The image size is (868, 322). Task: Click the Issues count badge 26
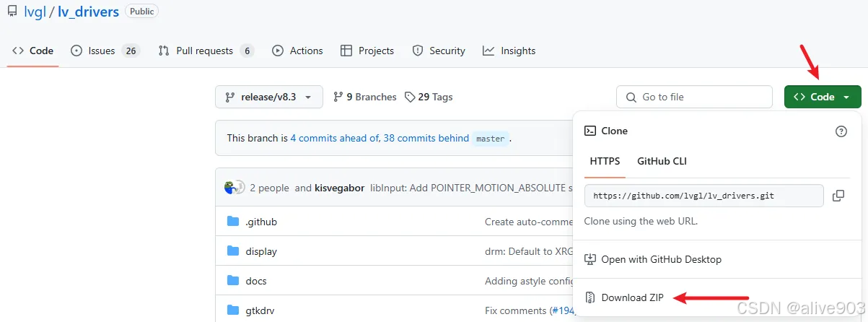[x=131, y=51]
